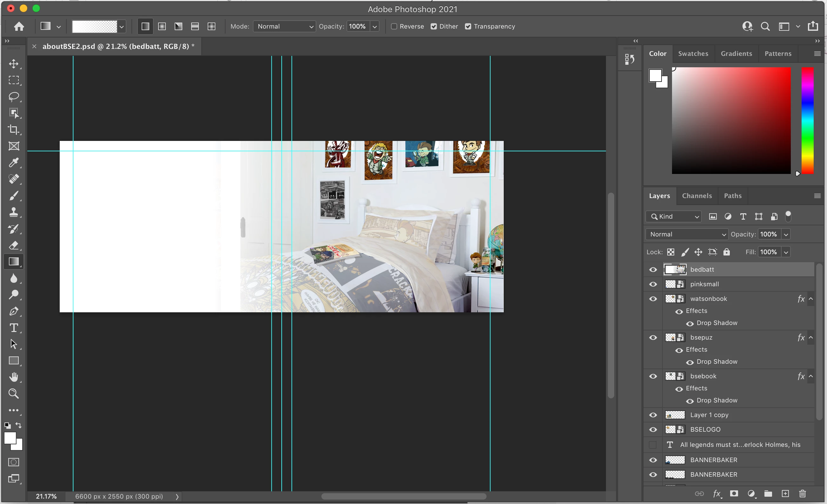The width and height of the screenshot is (827, 504).
Task: Click the rainbow hue slider strip
Action: click(x=808, y=121)
